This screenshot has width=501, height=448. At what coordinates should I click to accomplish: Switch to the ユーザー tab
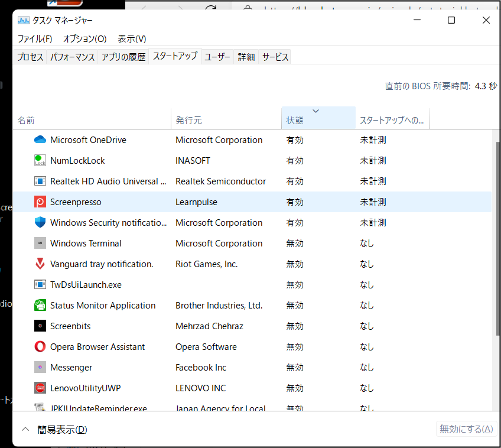pyautogui.click(x=217, y=57)
